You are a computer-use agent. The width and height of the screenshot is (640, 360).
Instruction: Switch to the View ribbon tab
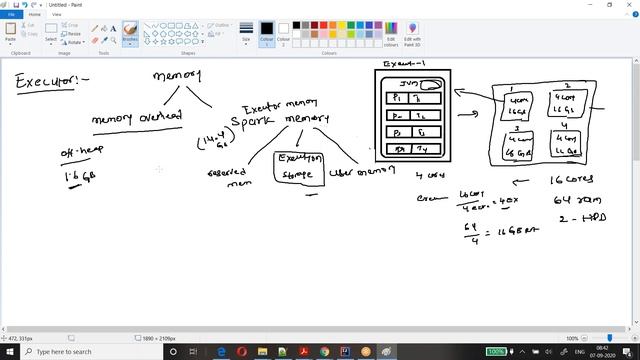56,14
